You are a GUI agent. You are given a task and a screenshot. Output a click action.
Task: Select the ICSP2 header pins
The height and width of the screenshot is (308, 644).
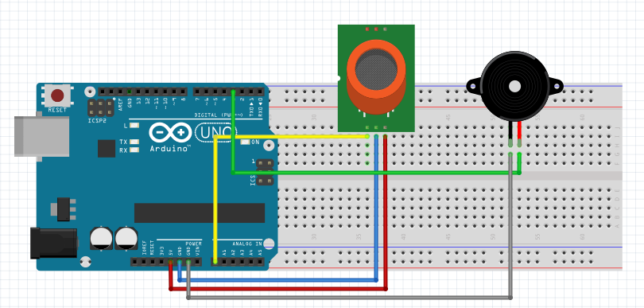coord(101,107)
